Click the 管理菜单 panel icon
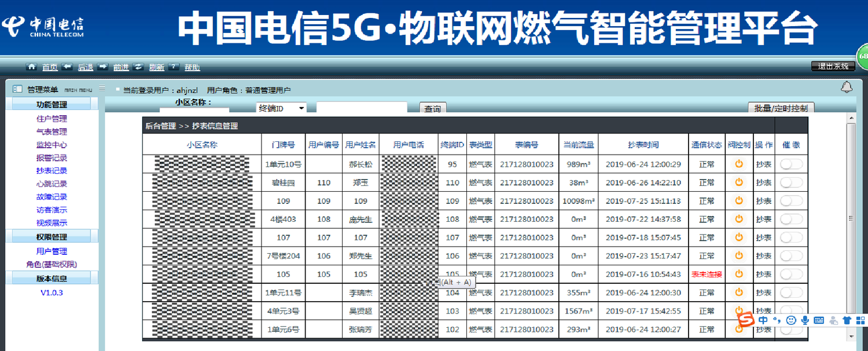868x351 pixels. [x=17, y=89]
